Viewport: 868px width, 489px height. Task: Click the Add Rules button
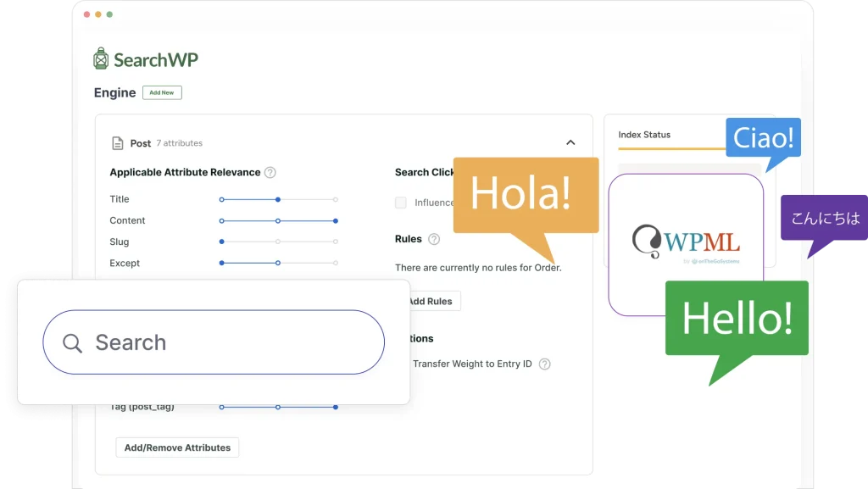pos(431,301)
